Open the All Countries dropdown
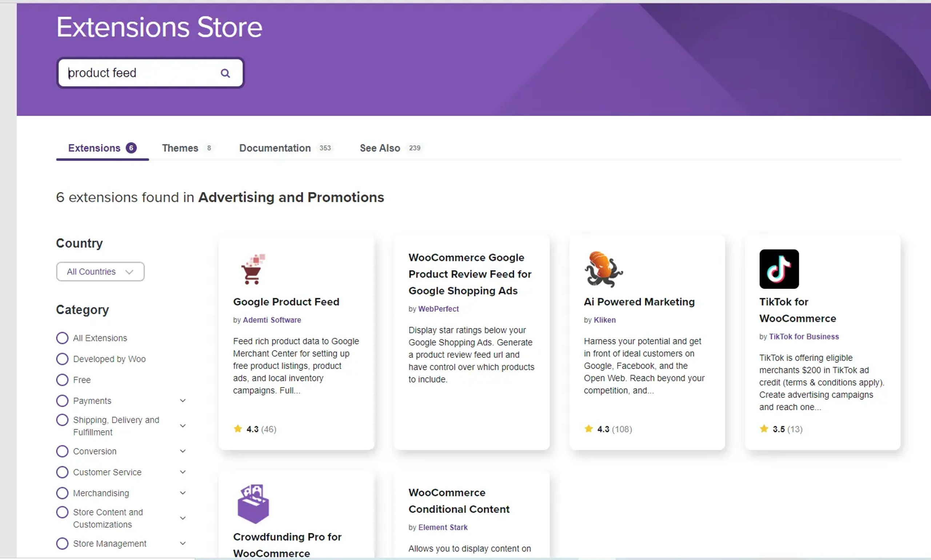The height and width of the screenshot is (560, 931). 100,272
